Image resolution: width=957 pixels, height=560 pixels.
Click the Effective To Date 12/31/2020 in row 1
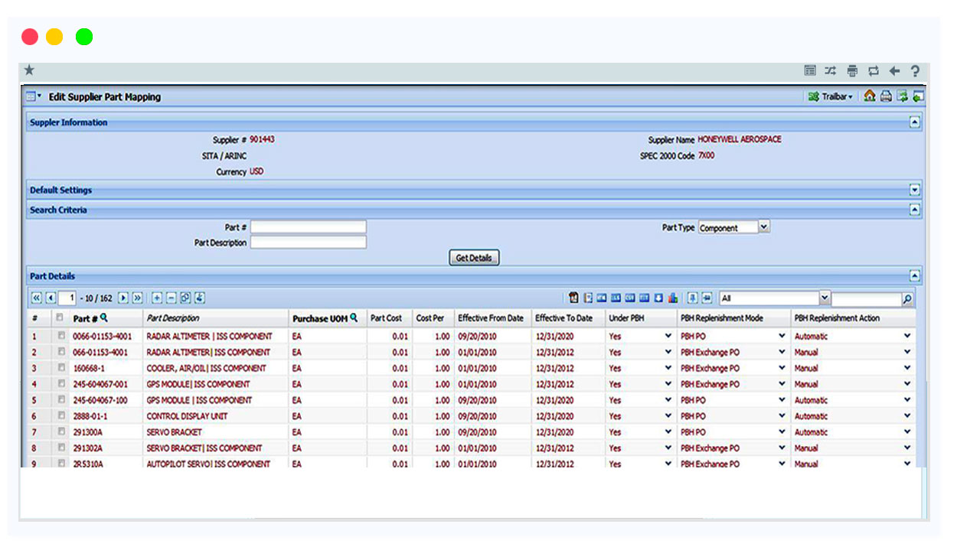tap(555, 336)
